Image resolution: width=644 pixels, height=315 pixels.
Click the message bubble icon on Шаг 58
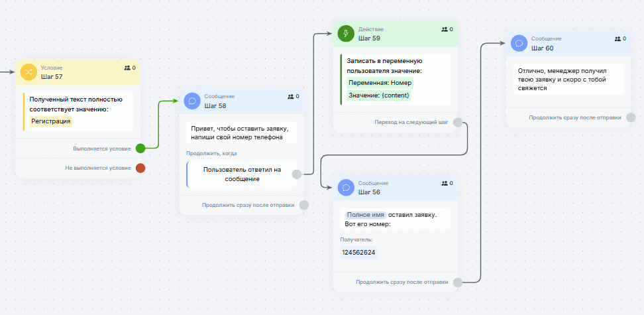click(191, 101)
